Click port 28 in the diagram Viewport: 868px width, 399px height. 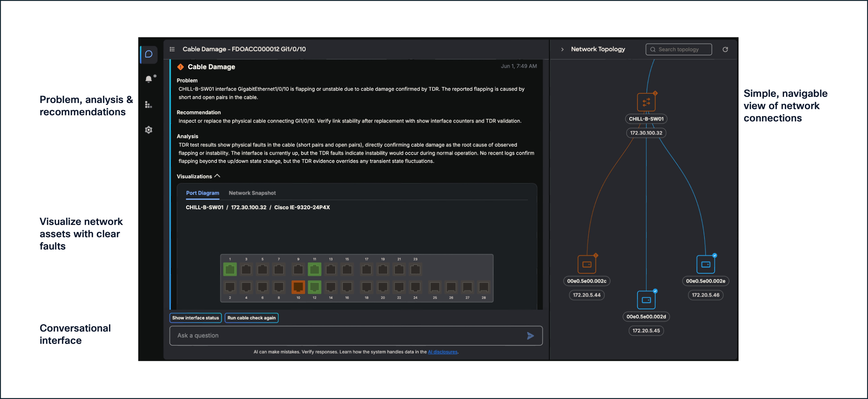(x=483, y=287)
